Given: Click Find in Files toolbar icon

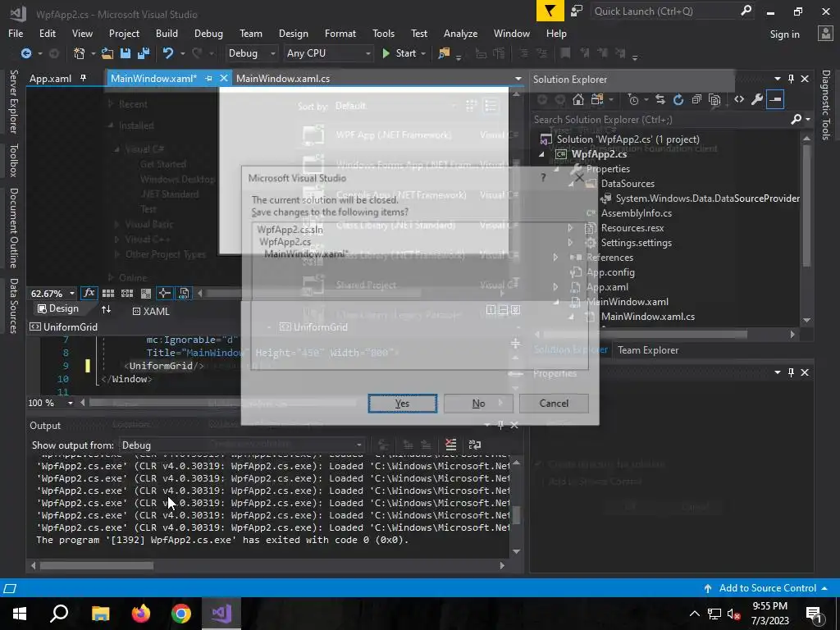Looking at the screenshot, I should tap(444, 53).
